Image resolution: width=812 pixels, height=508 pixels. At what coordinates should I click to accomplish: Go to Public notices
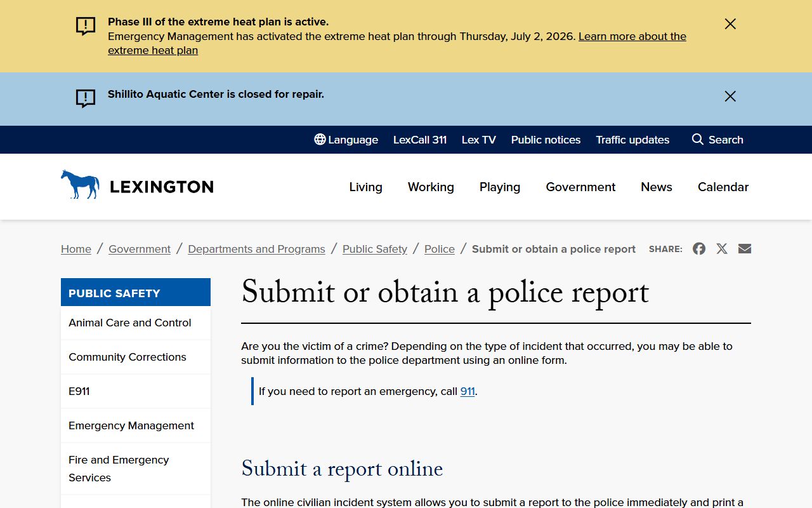(546, 140)
